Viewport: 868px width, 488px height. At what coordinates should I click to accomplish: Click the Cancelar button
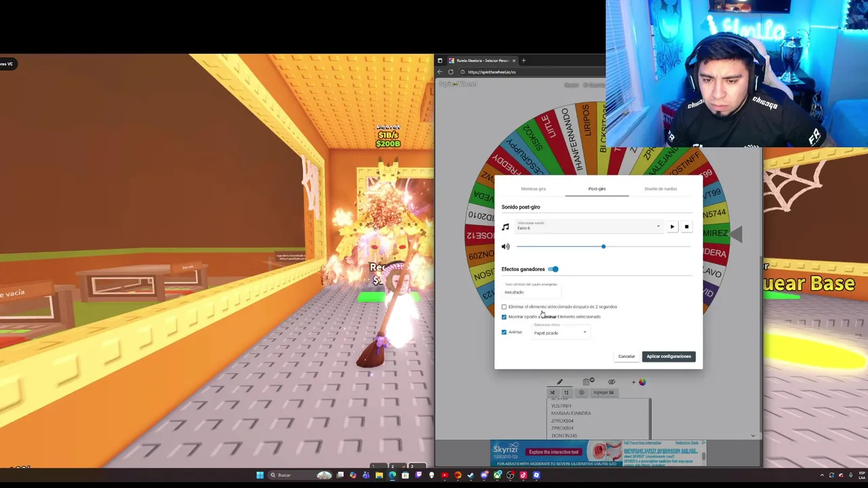tap(627, 357)
